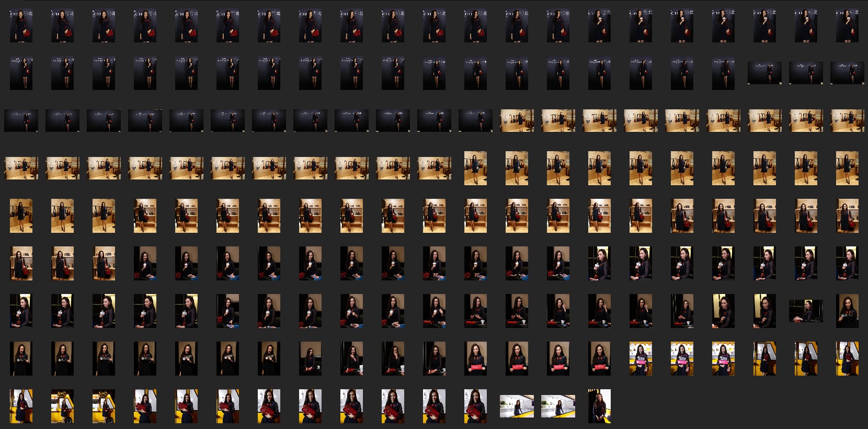This screenshot has width=868, height=429.
Task: Select the first thumbnail in the third row
Action: (x=21, y=120)
